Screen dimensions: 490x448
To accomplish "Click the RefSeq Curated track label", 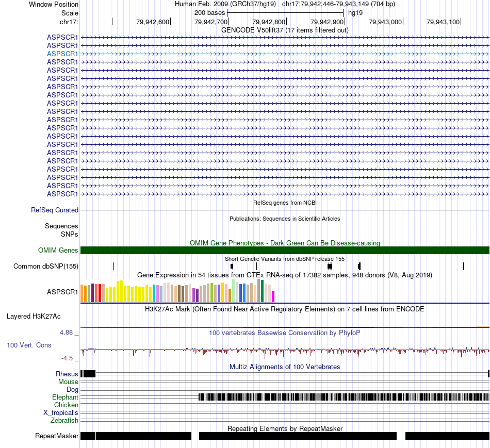I will coord(54,210).
